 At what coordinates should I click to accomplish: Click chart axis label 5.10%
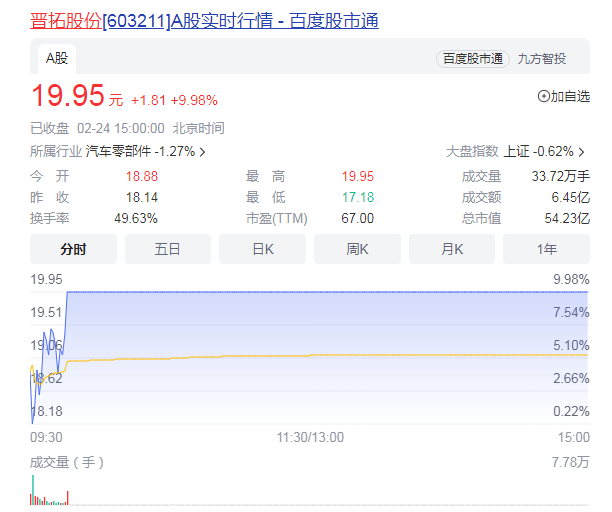(x=571, y=345)
